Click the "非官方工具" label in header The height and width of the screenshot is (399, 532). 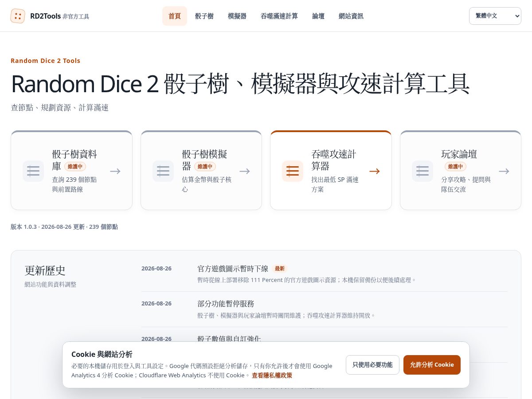[76, 16]
